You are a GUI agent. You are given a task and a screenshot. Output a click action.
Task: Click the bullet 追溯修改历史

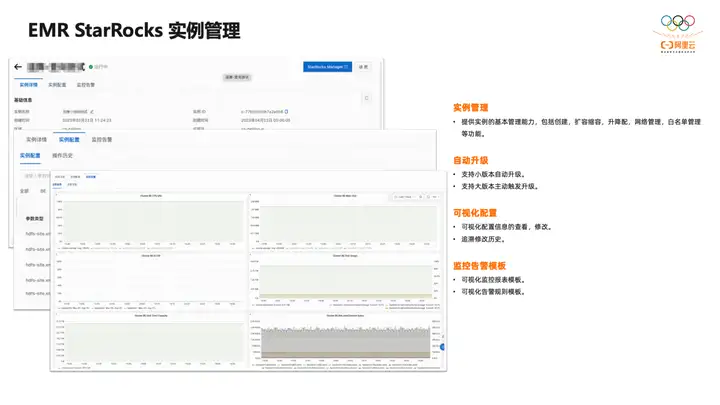(x=484, y=239)
